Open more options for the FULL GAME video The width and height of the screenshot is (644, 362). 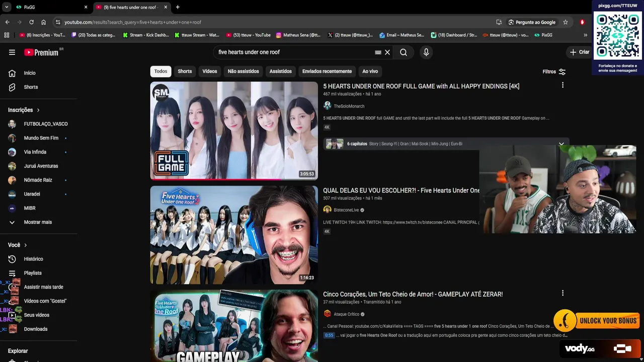click(x=562, y=85)
